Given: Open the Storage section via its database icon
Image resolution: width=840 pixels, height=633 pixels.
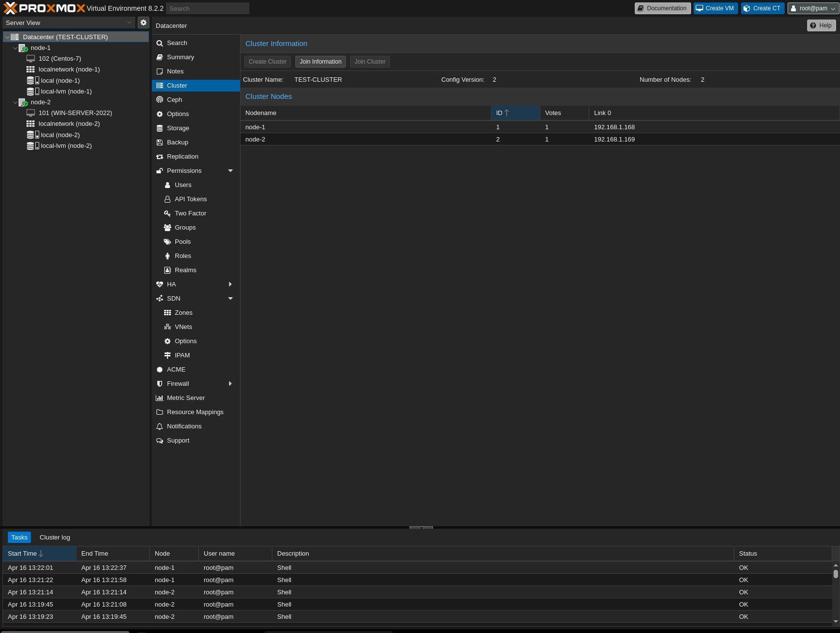Looking at the screenshot, I should click(x=160, y=128).
